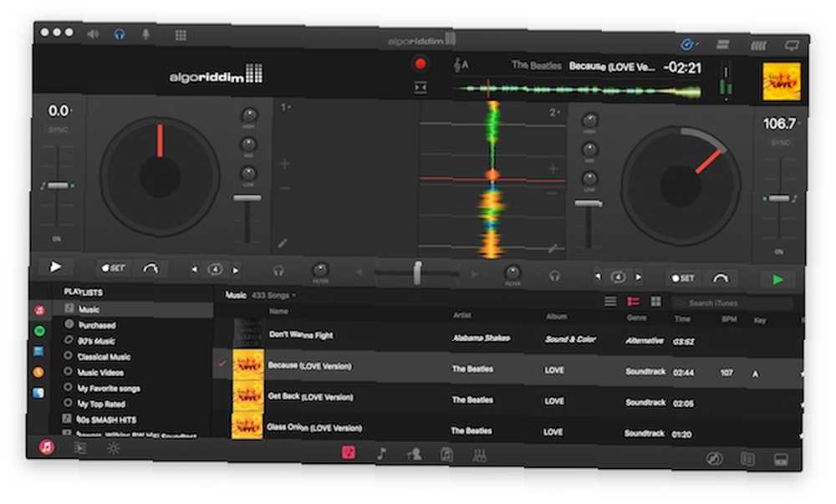Select the Finder source in library sidebar
This screenshot has width=836, height=504.
[38, 393]
